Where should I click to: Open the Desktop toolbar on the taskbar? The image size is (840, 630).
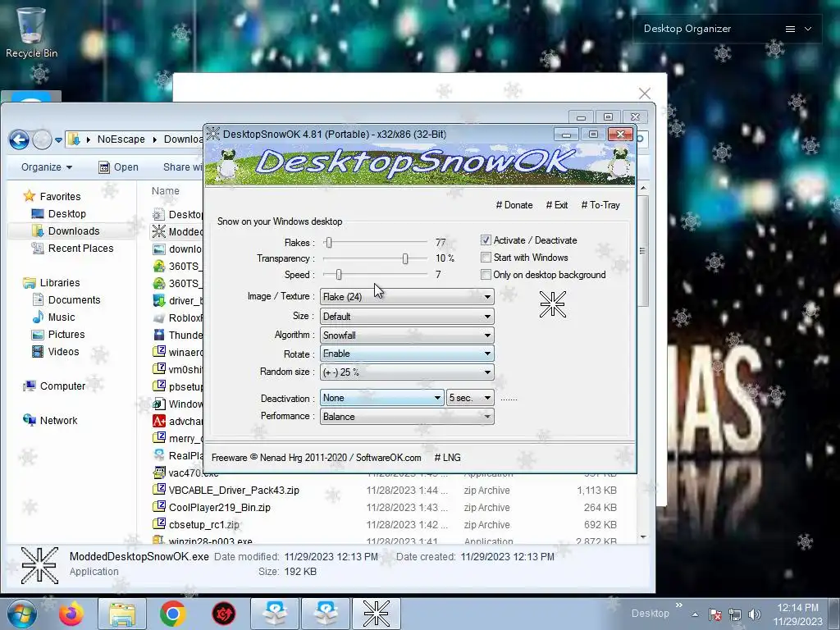pyautogui.click(x=650, y=614)
